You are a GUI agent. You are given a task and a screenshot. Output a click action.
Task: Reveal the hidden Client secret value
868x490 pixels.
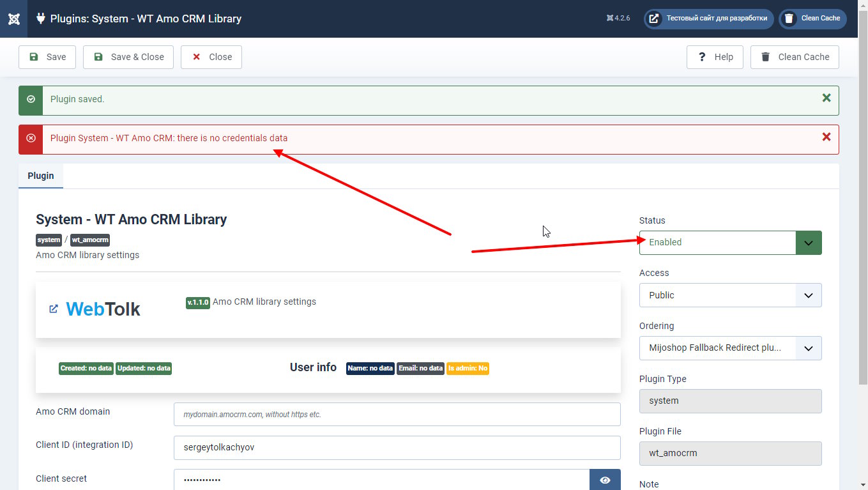tap(605, 479)
